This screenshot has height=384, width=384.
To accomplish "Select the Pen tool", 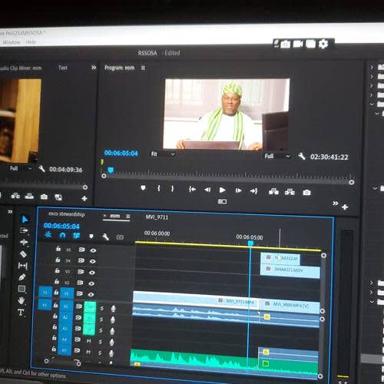I will (22, 277).
